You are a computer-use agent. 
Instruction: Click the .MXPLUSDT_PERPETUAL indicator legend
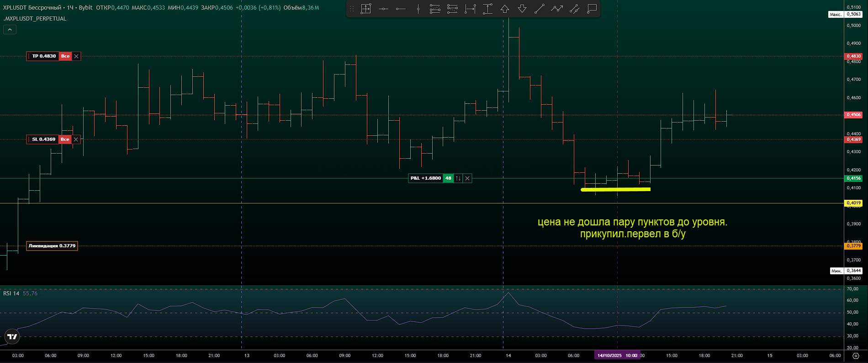pyautogui.click(x=35, y=19)
